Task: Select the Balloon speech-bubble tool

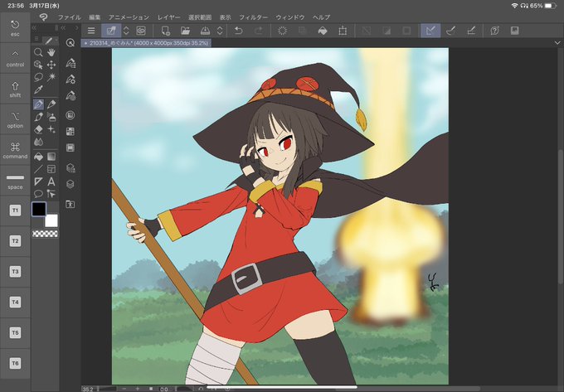Action: 38,194
